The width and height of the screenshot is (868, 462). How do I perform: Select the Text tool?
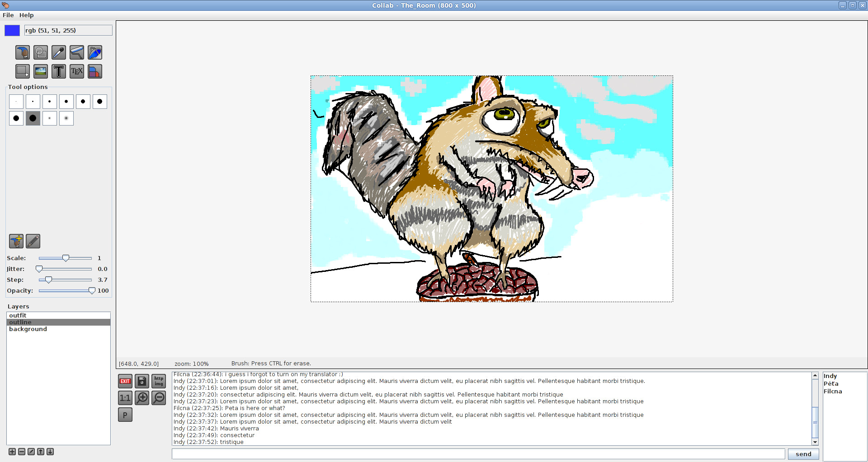point(59,71)
